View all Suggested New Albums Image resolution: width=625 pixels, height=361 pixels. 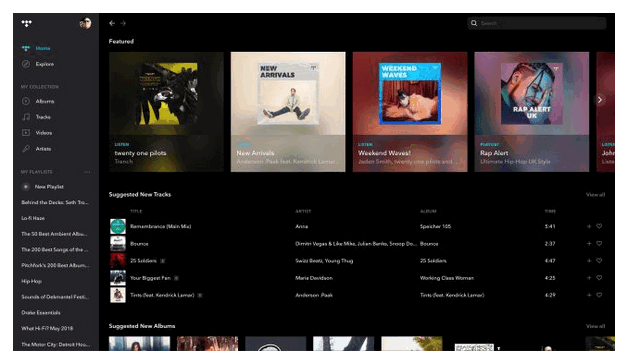coord(596,326)
